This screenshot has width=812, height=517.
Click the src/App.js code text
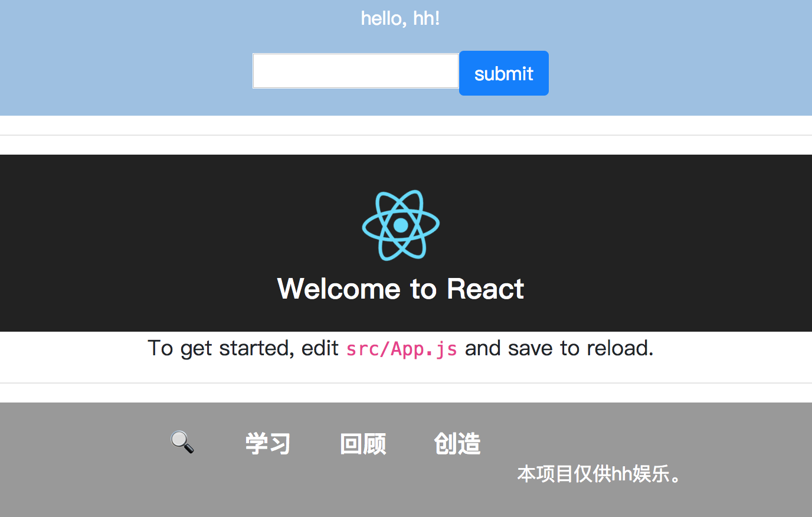(x=401, y=349)
